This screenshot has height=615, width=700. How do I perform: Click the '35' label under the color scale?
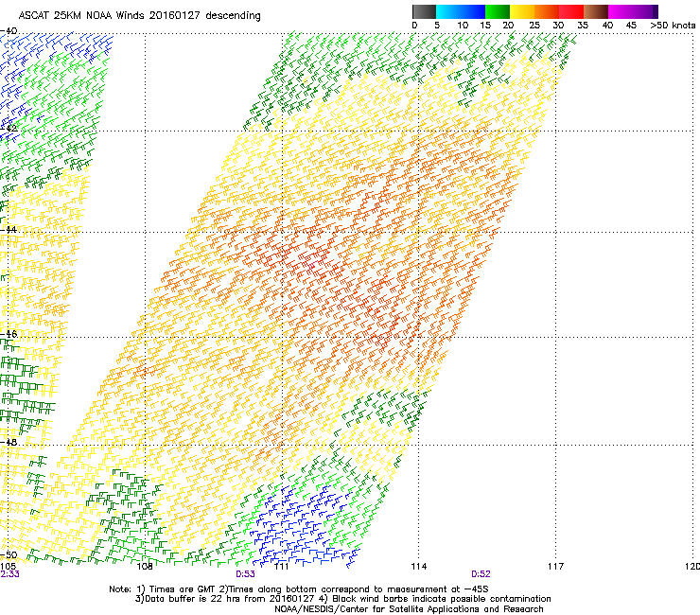[583, 26]
